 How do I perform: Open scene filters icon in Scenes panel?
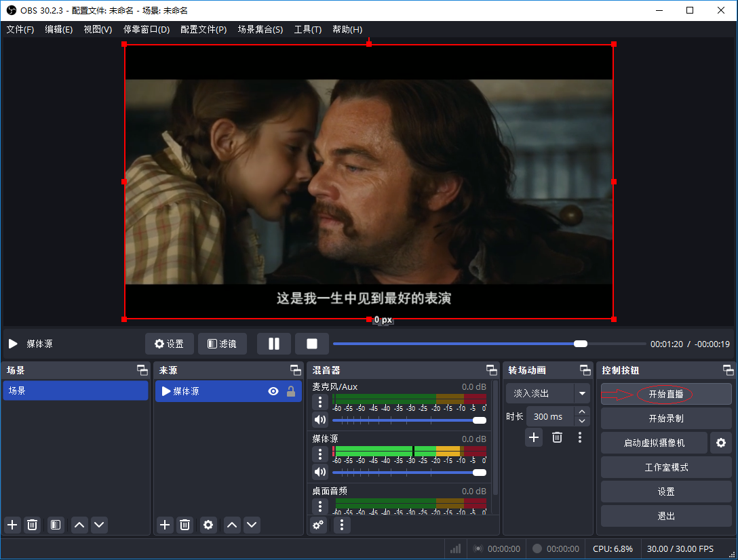tap(56, 525)
